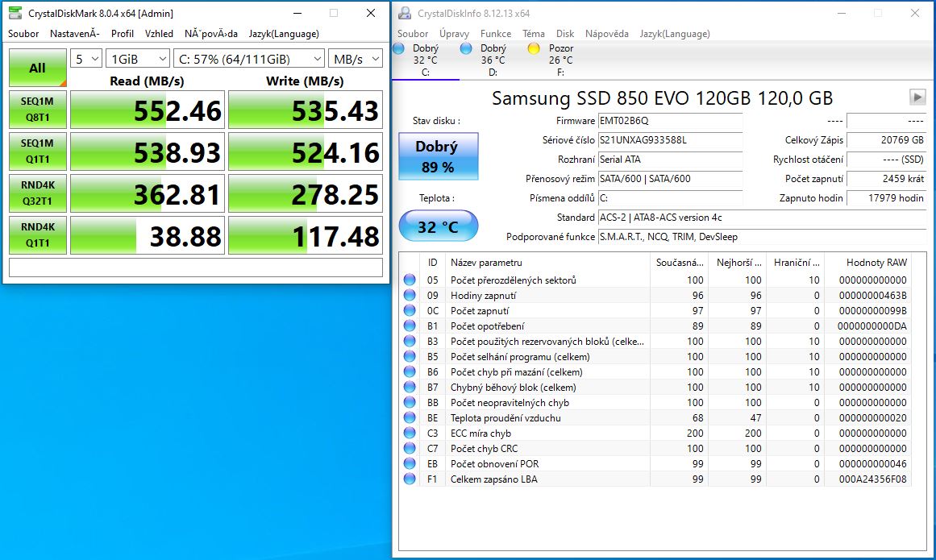Select drive C: status icon at 32 °C
This screenshot has width=936, height=560.
(x=398, y=49)
